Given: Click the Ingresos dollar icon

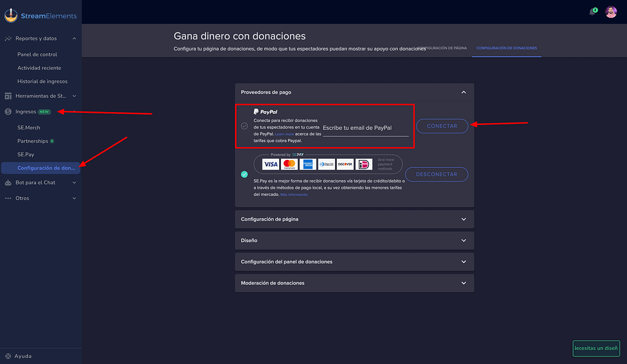Looking at the screenshot, I should pyautogui.click(x=8, y=112).
